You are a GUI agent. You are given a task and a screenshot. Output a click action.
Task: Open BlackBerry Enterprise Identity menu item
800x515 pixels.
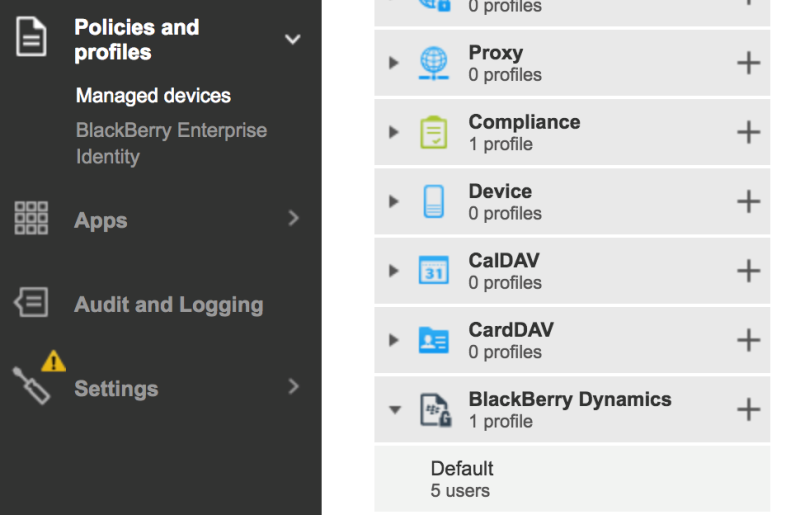pos(171,143)
